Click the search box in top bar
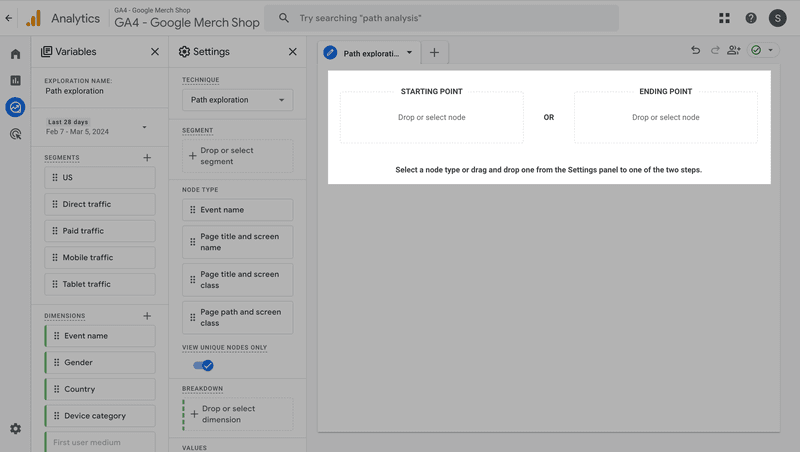This screenshot has width=800, height=452. pos(441,18)
